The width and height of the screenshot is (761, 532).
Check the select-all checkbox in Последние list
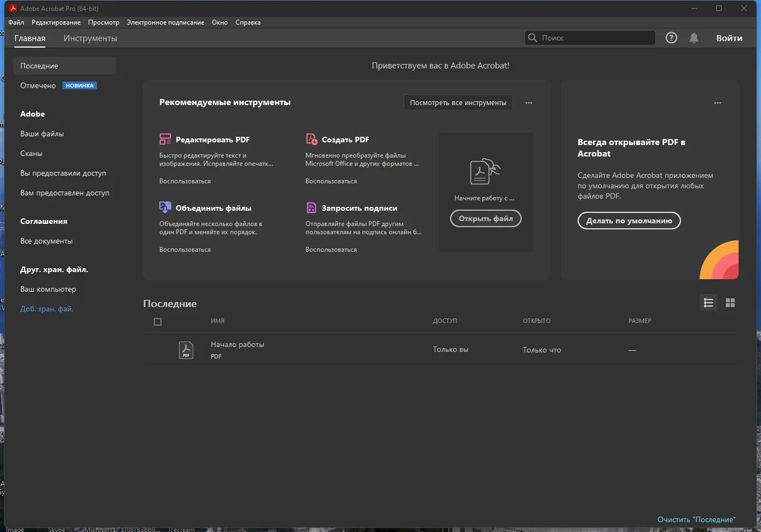pos(158,321)
